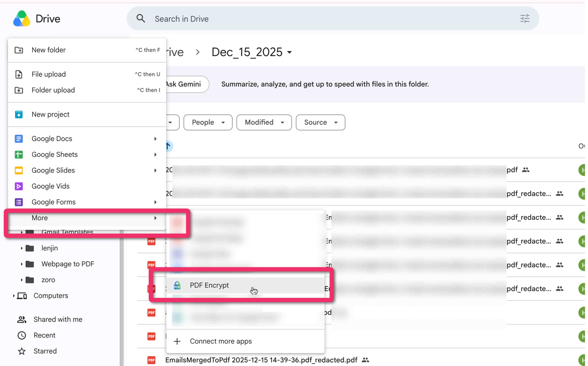Screen dimensions: 588x366
Task: Expand the Google Slides submenu arrow
Action: [156, 171]
